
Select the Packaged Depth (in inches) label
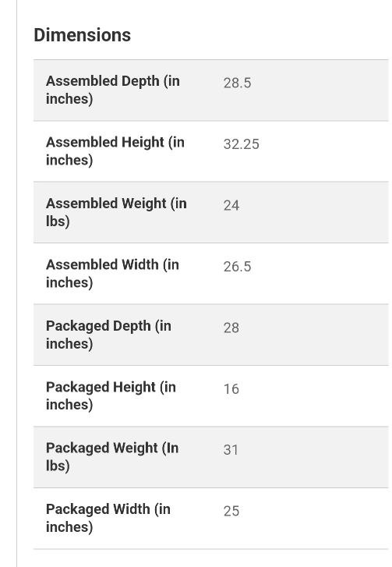click(x=108, y=335)
